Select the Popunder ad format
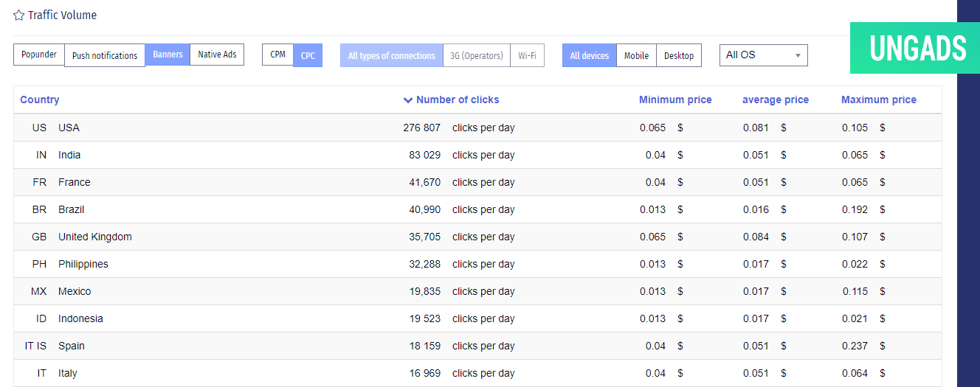Viewport: 980px width, 387px height. pyautogui.click(x=39, y=55)
